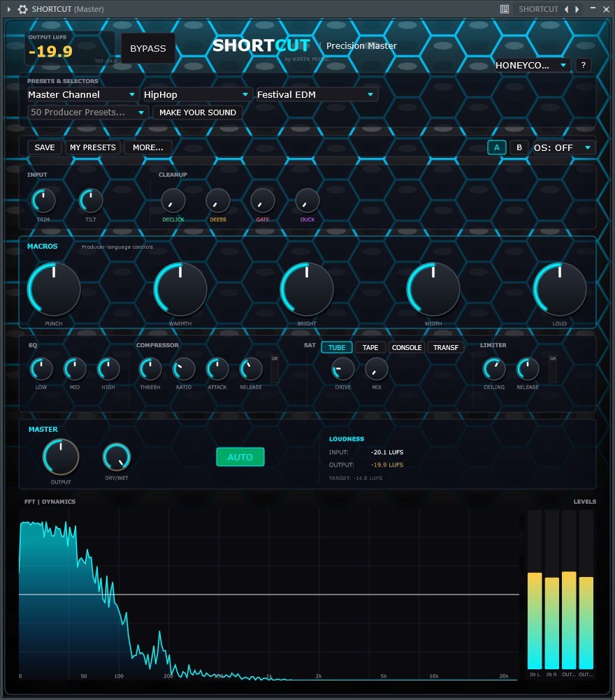Click the IN L level meter
This screenshot has width=615, height=700.
[535, 590]
